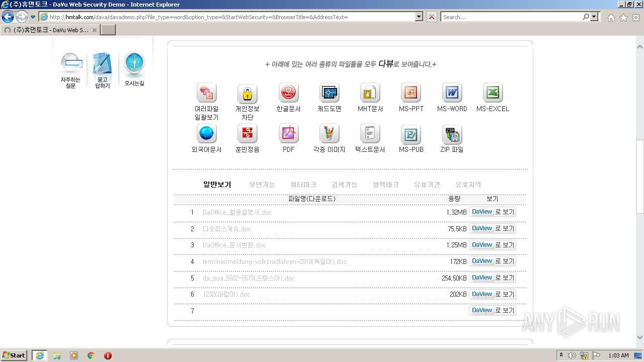
Task: Click the address bar URL field
Action: pos(231,17)
